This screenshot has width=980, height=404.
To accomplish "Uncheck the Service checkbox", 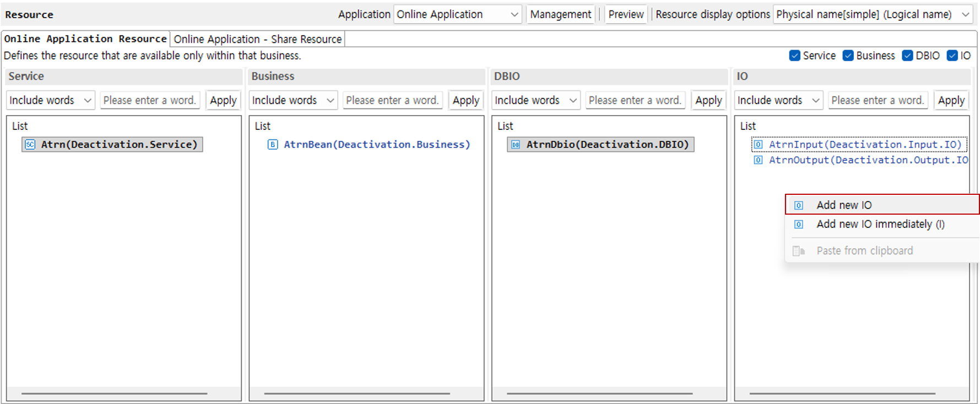I will 794,56.
